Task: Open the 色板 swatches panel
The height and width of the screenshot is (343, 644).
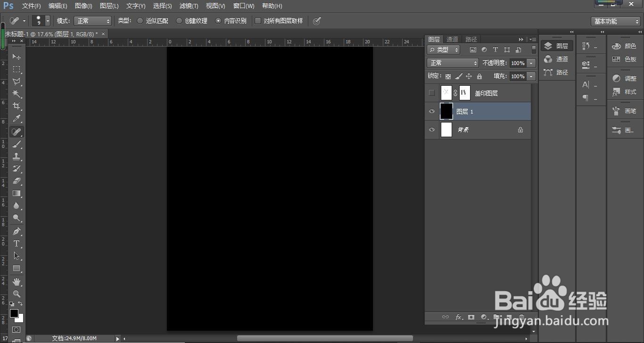Action: 625,59
